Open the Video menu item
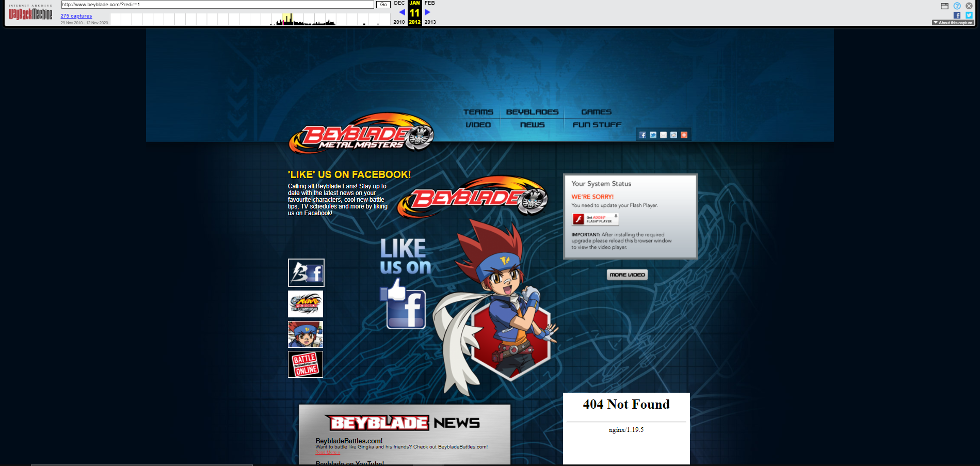 (478, 125)
